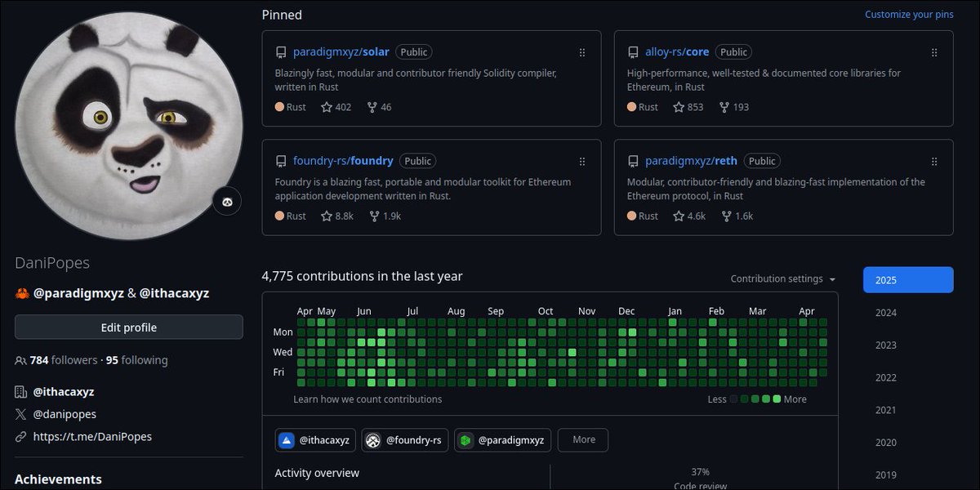Open the paradigmxyz/solar repository link
This screenshot has width=980, height=490.
[341, 52]
